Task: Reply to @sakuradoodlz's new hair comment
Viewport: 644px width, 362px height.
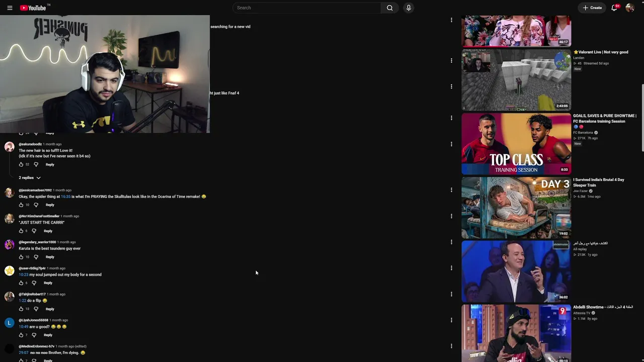Action: [x=50, y=164]
